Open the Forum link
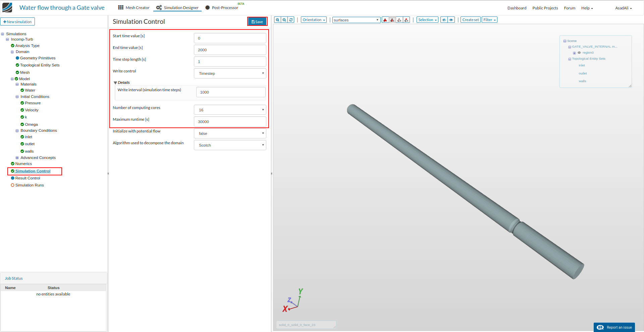644x332 pixels. [x=570, y=8]
